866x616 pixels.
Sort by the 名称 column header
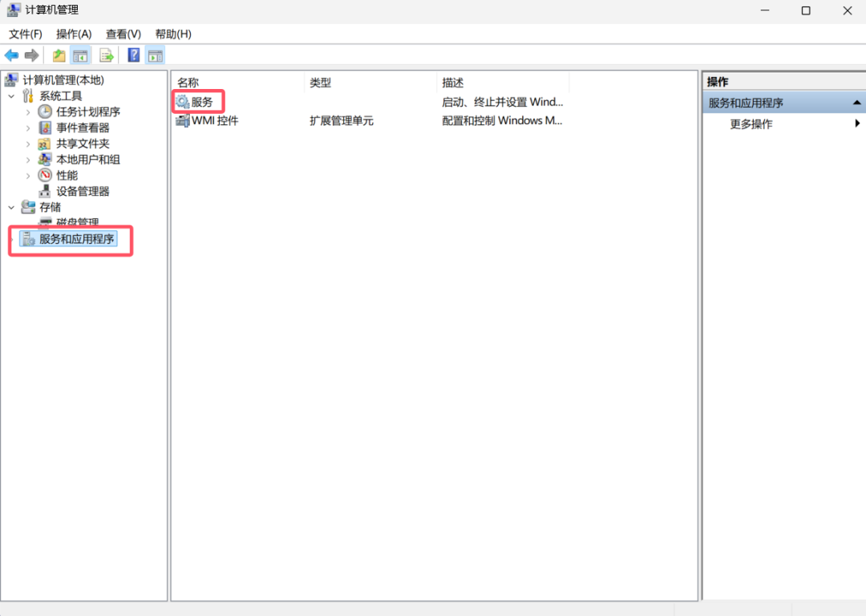tap(238, 83)
